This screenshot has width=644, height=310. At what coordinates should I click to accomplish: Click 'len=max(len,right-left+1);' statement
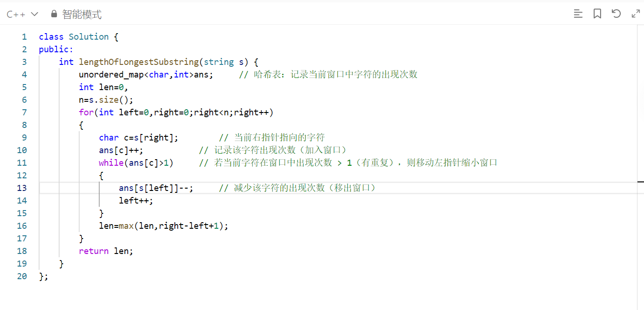click(164, 226)
